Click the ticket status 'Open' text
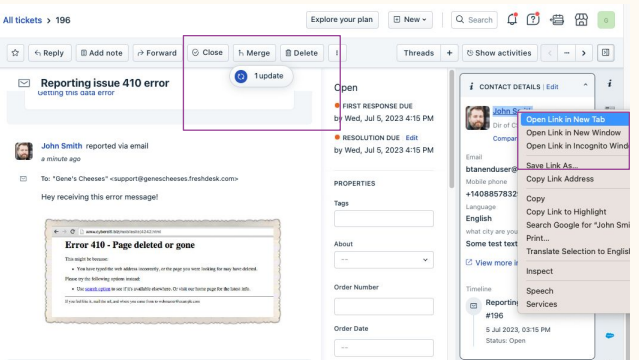The width and height of the screenshot is (639, 360). 346,88
